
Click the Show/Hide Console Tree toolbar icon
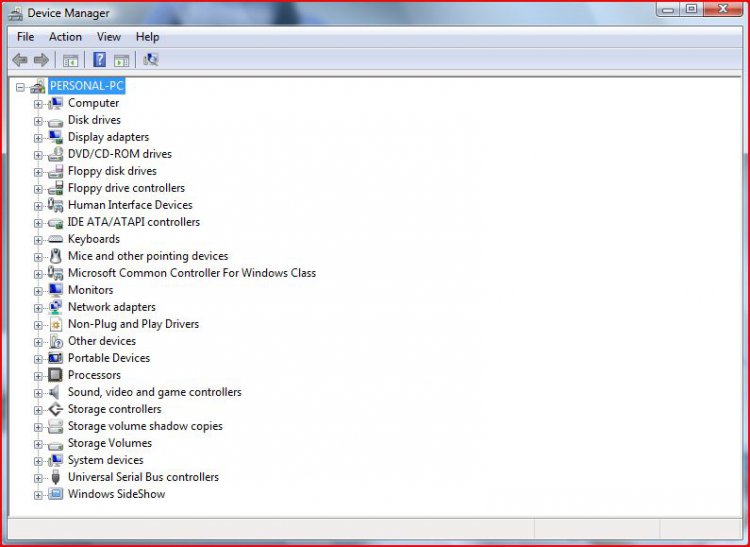[x=70, y=60]
